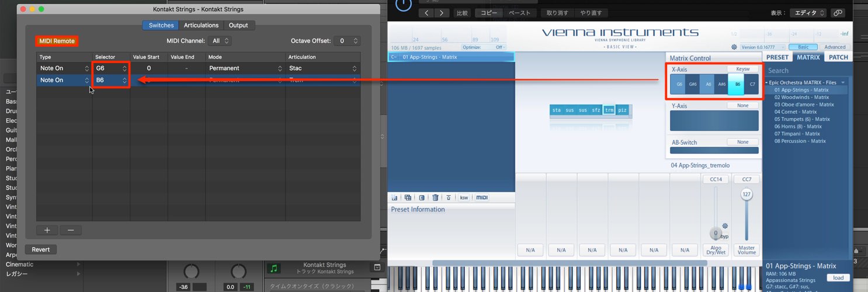
Task: Click the add matrix grid icon
Action: pyautogui.click(x=408, y=197)
